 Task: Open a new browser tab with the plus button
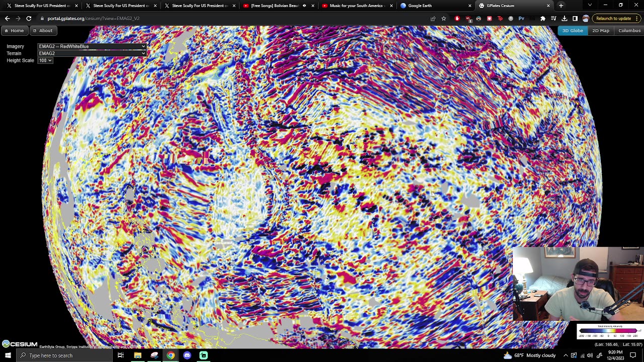click(561, 6)
